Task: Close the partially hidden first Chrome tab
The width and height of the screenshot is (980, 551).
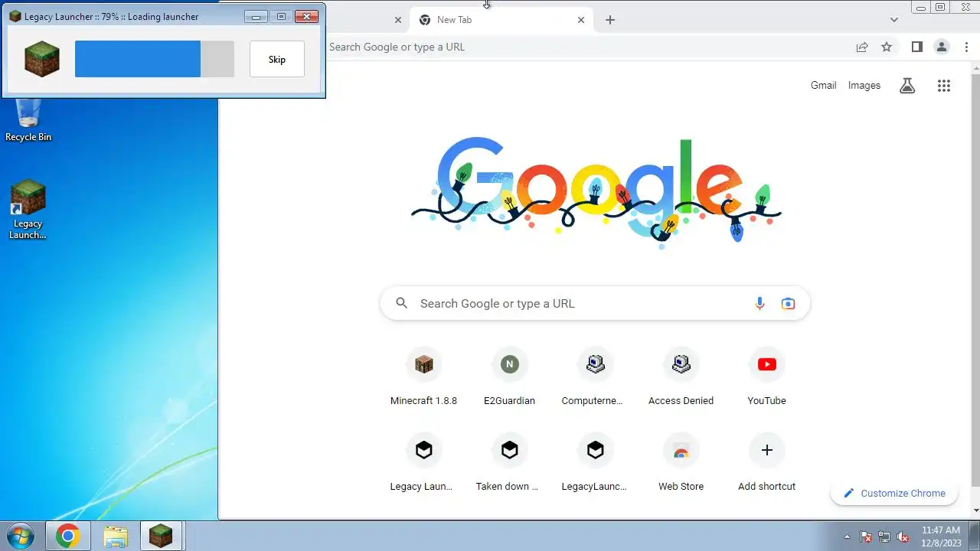Action: pos(397,20)
